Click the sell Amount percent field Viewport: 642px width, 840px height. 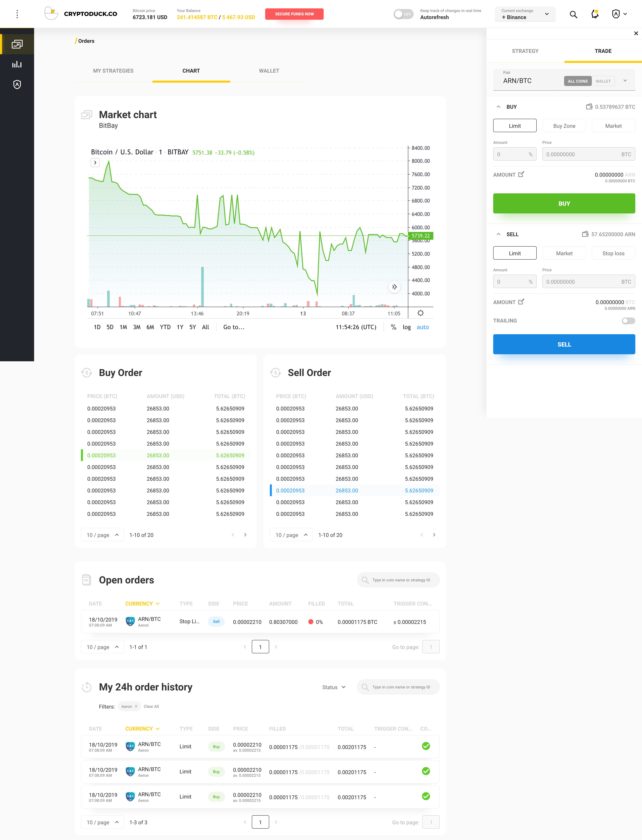coord(515,281)
